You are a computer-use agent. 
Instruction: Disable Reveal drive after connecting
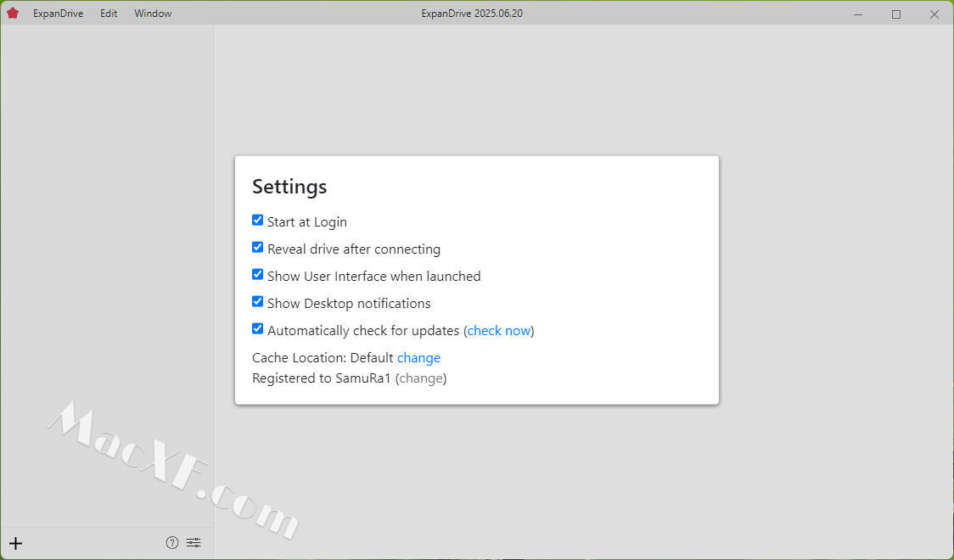(x=257, y=248)
